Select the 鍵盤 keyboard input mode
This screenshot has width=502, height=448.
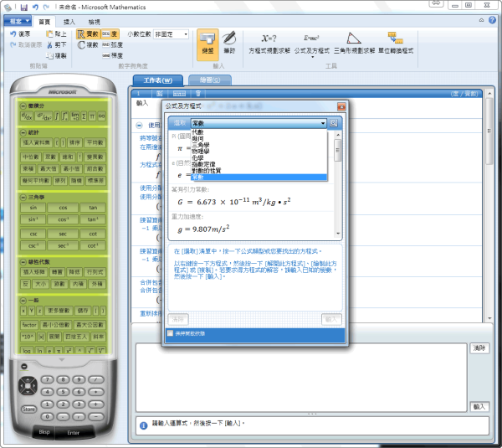click(207, 42)
